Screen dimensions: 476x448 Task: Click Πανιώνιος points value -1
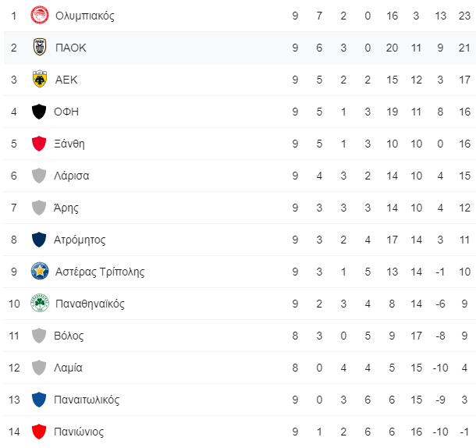pos(464,432)
